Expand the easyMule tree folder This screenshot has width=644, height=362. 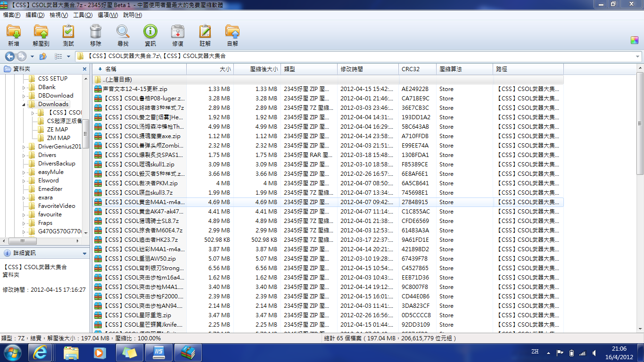[24, 172]
